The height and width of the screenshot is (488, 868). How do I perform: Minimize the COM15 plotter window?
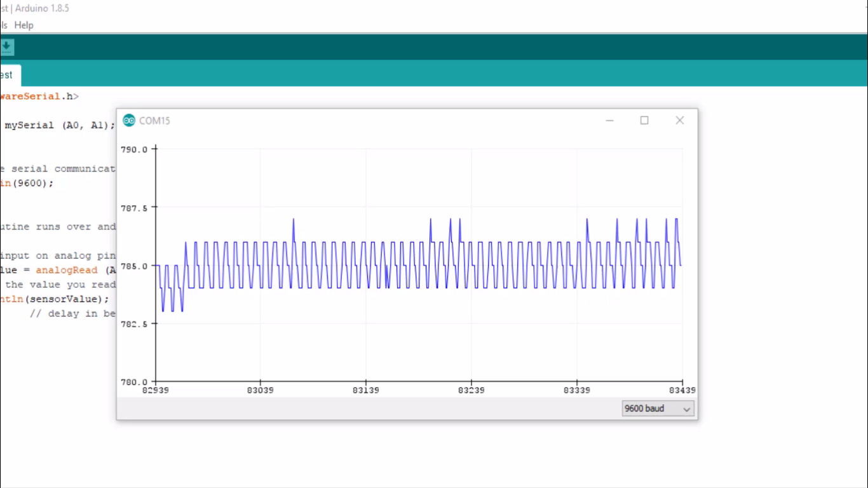click(x=609, y=120)
